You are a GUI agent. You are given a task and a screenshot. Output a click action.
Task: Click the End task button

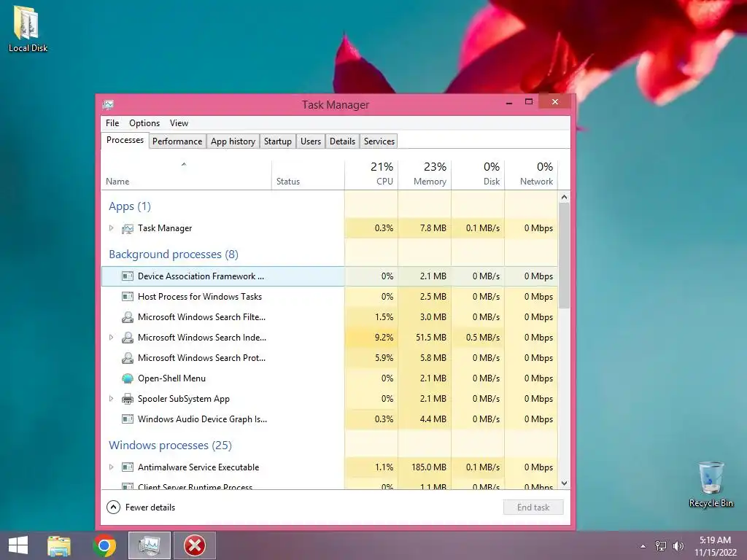click(x=533, y=507)
